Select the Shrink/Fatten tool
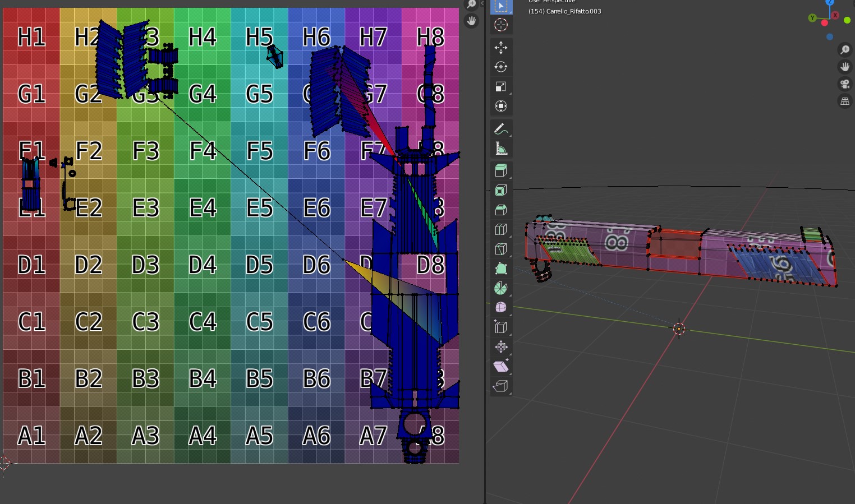 [501, 347]
